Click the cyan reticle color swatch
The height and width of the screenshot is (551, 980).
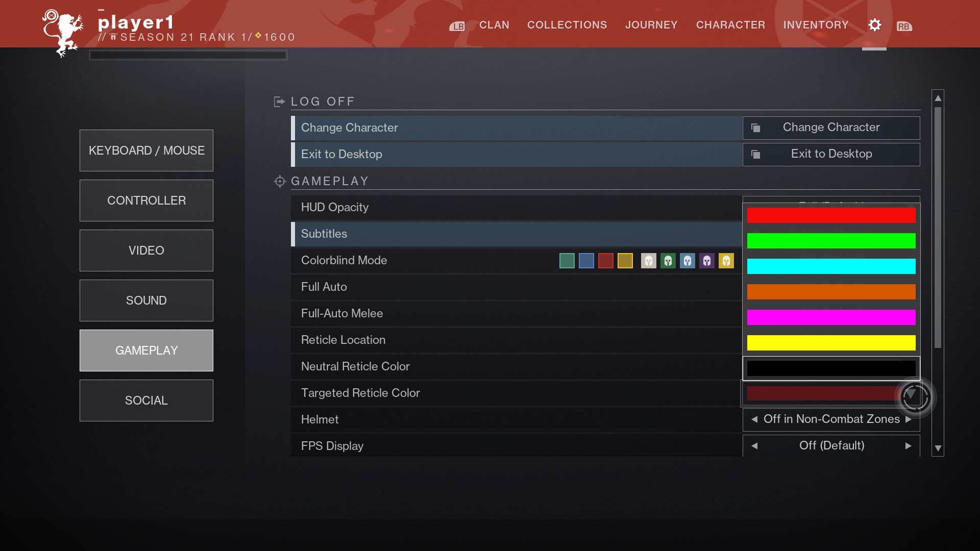pyautogui.click(x=831, y=266)
